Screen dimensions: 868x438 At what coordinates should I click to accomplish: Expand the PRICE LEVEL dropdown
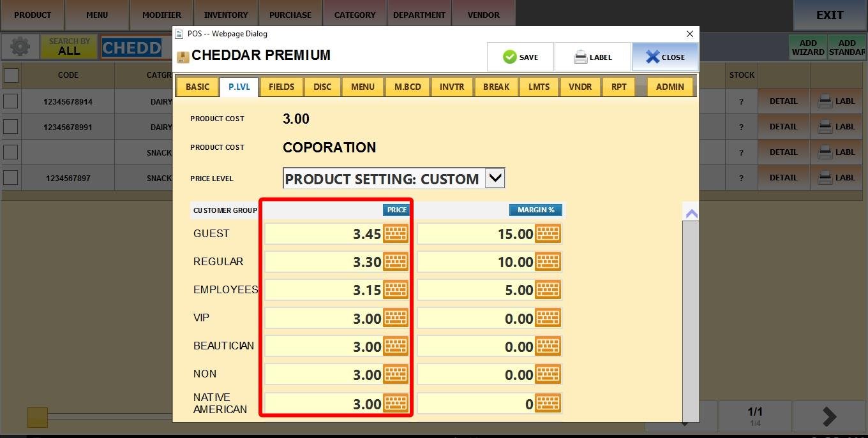pos(495,179)
